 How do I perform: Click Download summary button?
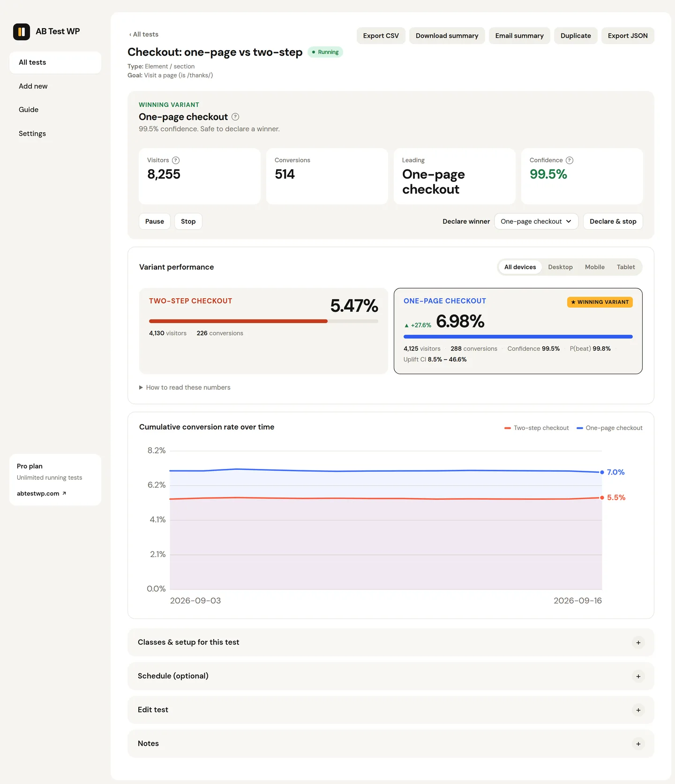447,36
